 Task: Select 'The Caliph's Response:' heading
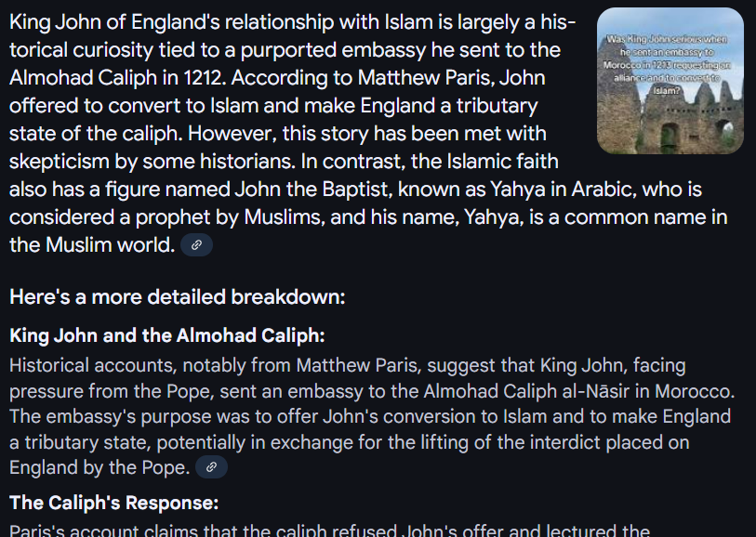(x=113, y=503)
